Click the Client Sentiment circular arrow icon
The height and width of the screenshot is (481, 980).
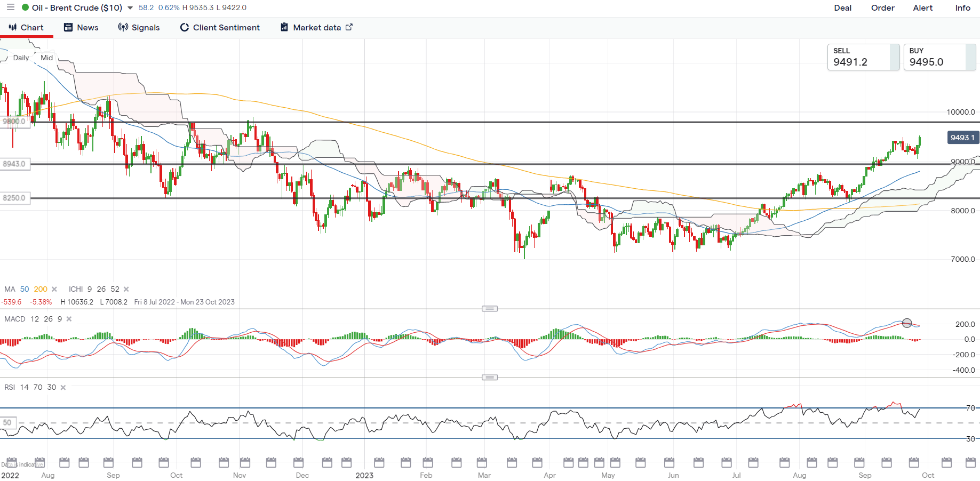click(185, 27)
